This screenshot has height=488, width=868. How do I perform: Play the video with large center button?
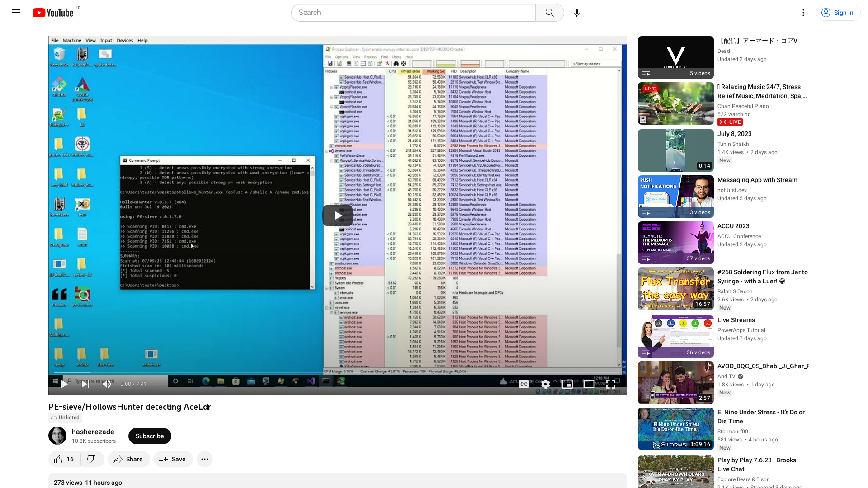tap(338, 216)
